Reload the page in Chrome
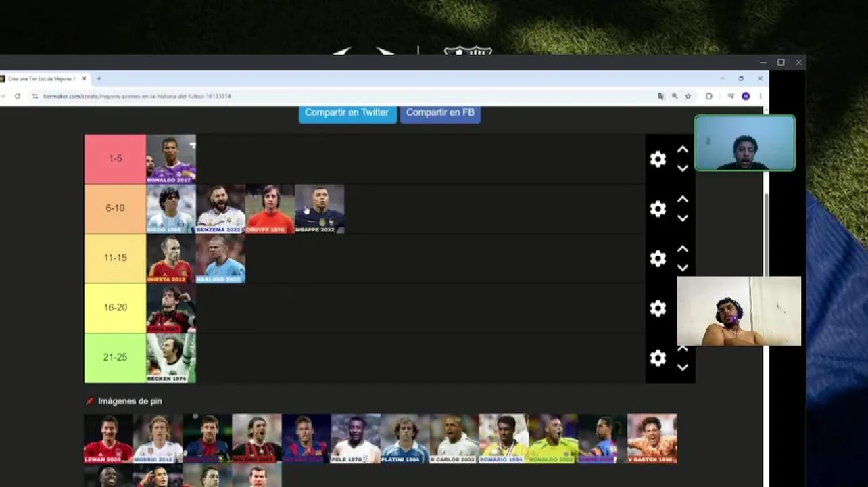Screen dimensions: 868x487 point(18,96)
